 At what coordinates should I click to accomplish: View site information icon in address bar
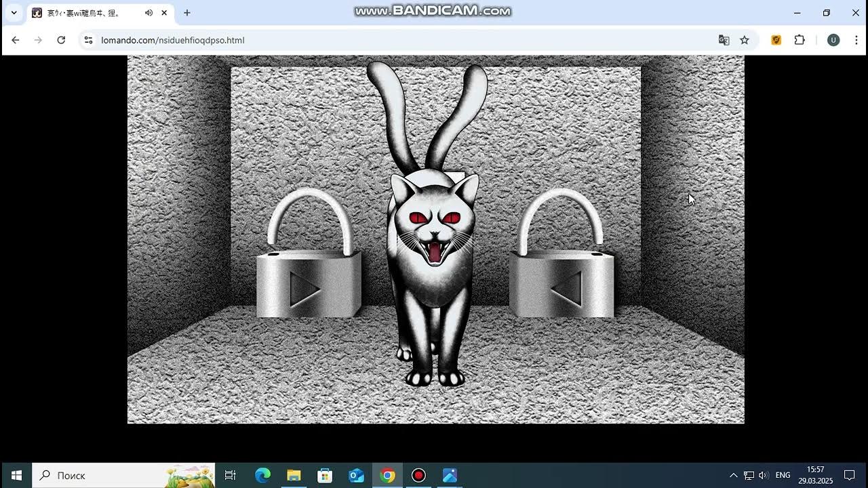[x=88, y=40]
